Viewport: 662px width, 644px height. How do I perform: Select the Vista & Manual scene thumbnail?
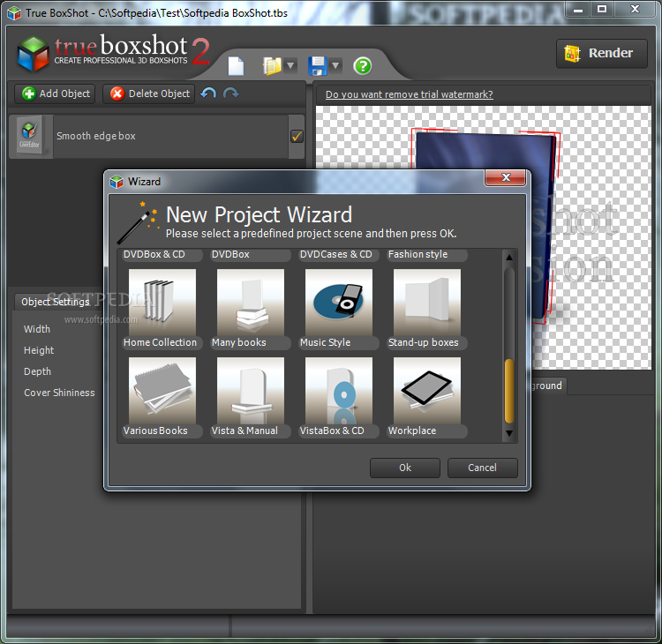click(x=251, y=390)
